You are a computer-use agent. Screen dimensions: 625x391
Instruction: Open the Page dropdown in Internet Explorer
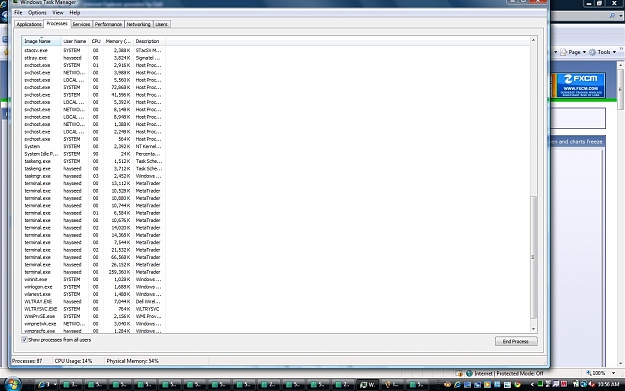(x=573, y=52)
